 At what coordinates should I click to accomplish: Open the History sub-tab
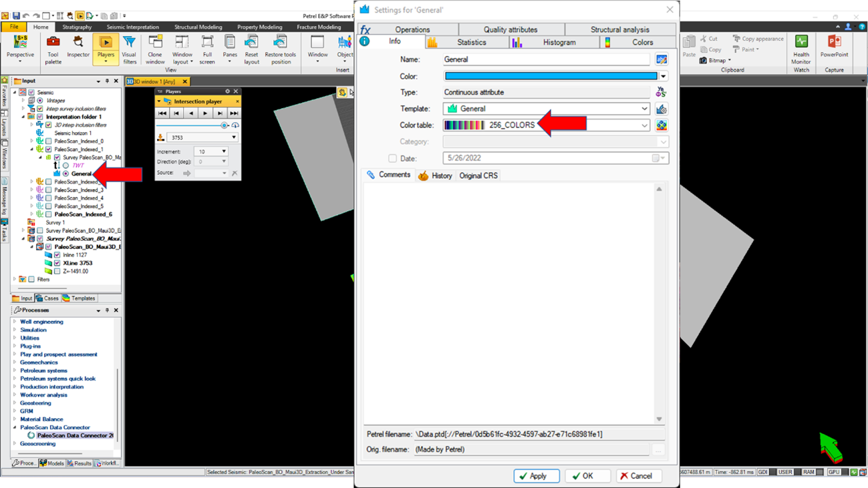coord(436,176)
